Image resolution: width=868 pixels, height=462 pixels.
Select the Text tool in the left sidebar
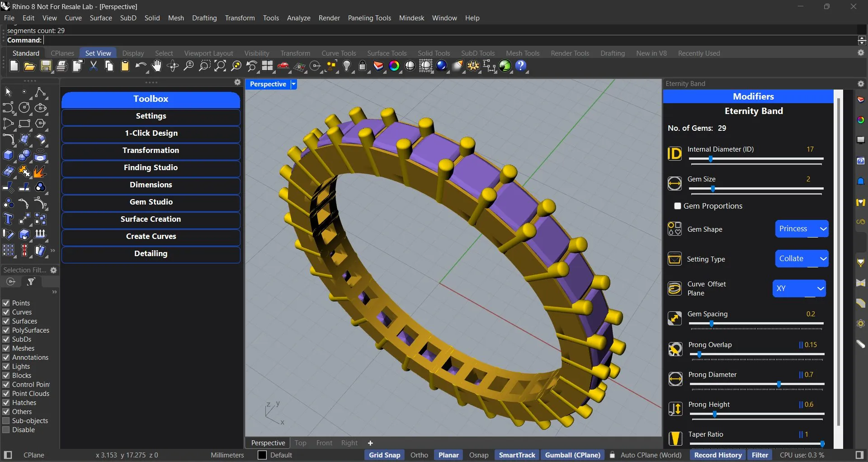coord(8,219)
